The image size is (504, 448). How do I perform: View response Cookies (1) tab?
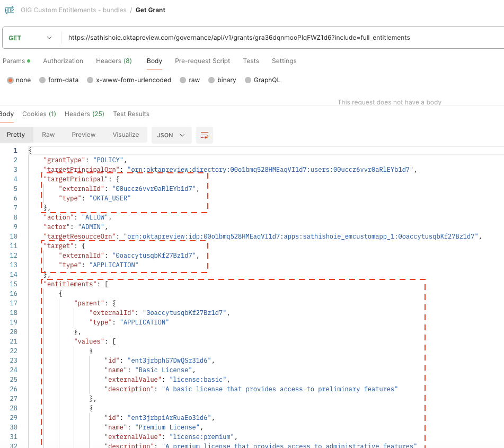pyautogui.click(x=39, y=114)
